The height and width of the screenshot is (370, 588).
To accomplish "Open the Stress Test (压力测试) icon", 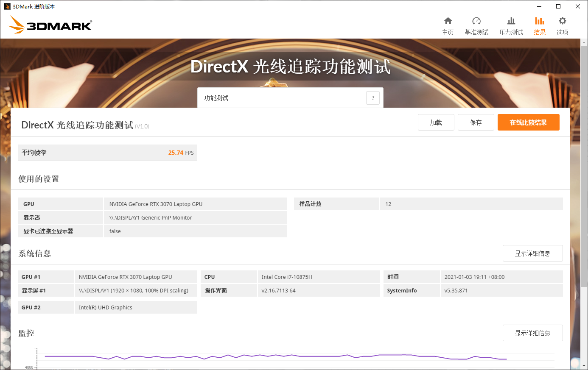I will click(x=511, y=21).
